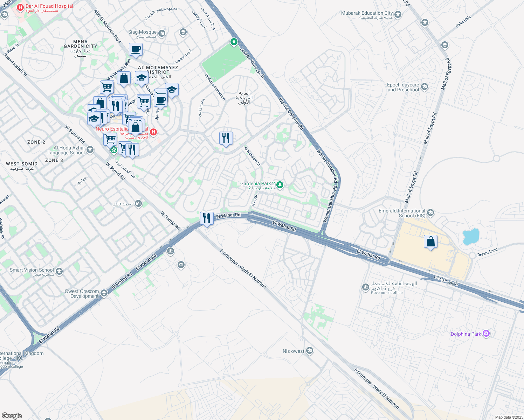Click the Smart Vision School text label

click(x=32, y=270)
